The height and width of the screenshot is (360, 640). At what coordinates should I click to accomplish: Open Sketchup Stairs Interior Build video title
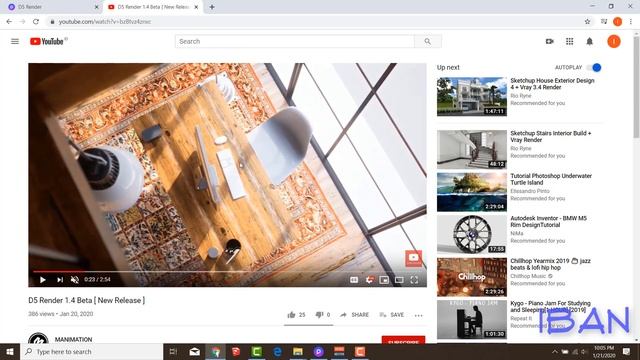(551, 136)
